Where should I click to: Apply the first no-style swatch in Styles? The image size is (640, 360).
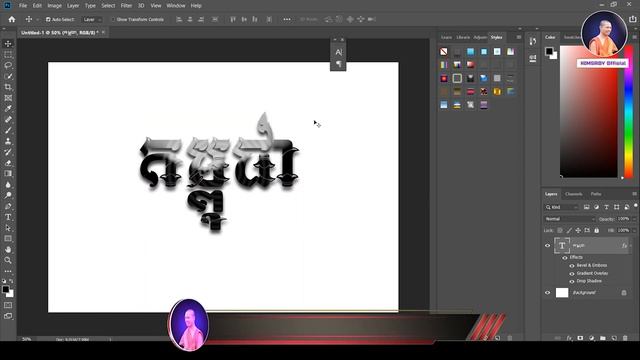tap(444, 51)
